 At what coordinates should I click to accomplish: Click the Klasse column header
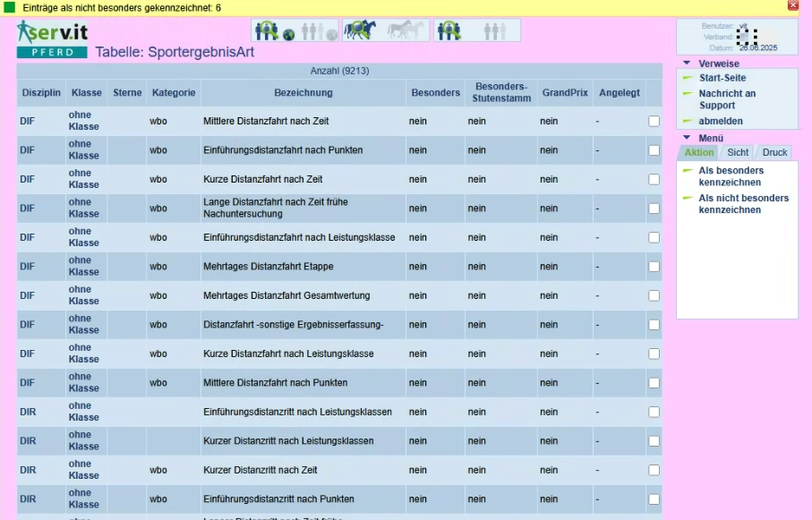tap(87, 93)
